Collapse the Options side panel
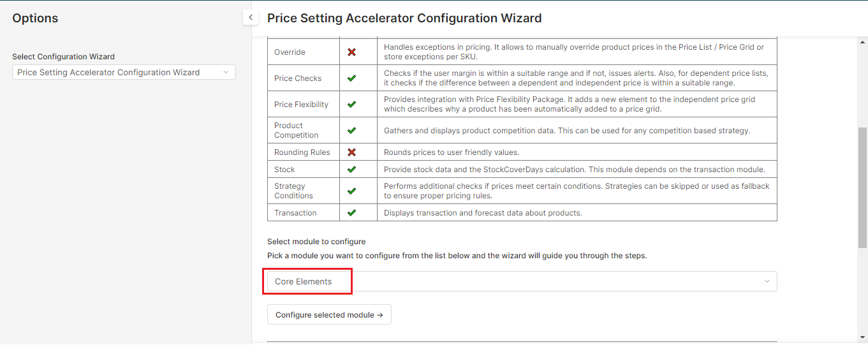Viewport: 868px width, 345px height. 251,18
